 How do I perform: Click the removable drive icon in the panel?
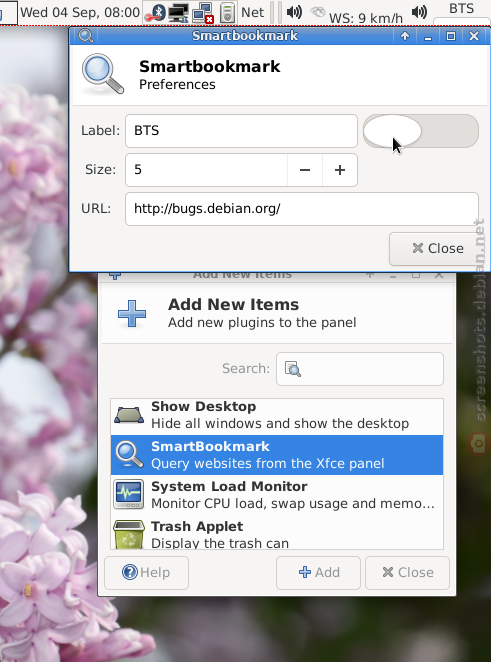(227, 13)
